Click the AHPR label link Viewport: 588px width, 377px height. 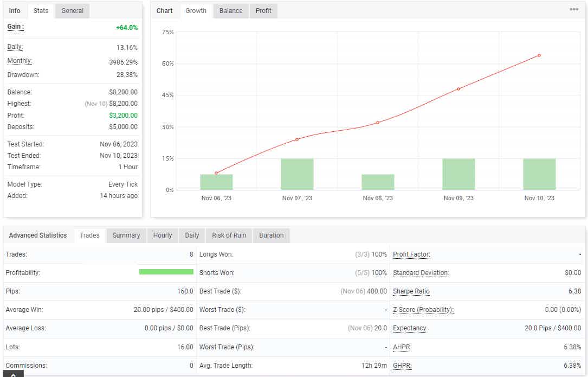click(402, 347)
